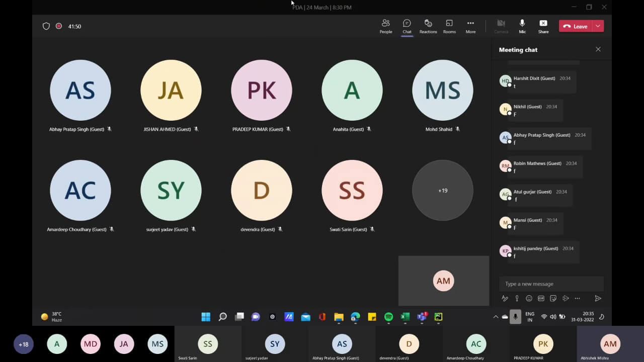The image size is (644, 362).
Task: Show the +19 more participants tile
Action: pyautogui.click(x=443, y=191)
